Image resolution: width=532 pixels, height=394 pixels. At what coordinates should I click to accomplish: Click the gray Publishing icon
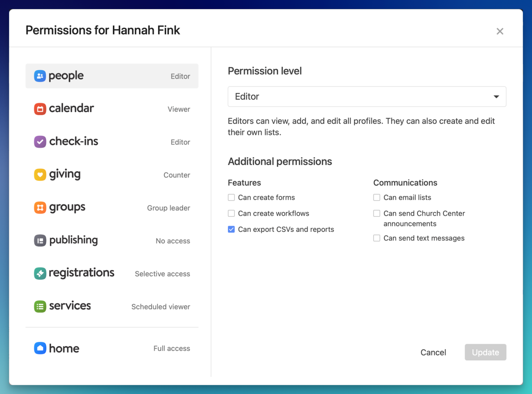pyautogui.click(x=40, y=241)
